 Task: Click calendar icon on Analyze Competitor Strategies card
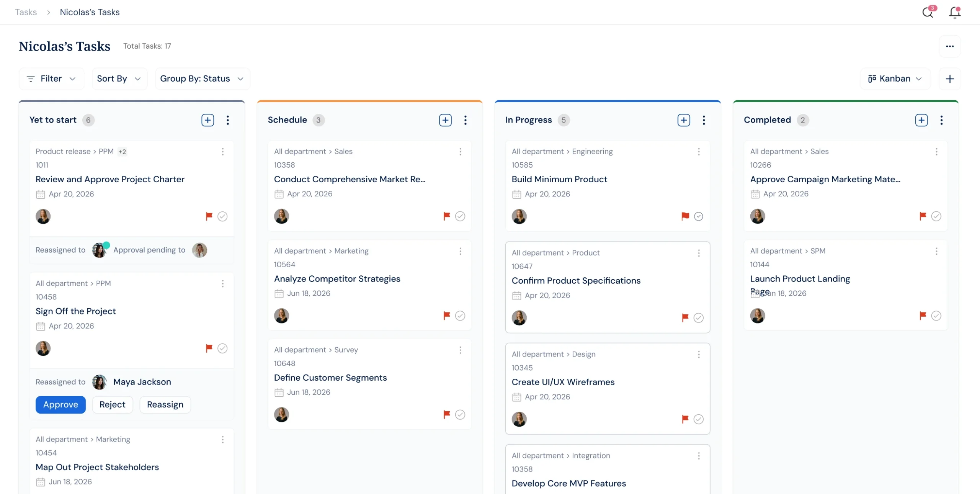(x=279, y=294)
